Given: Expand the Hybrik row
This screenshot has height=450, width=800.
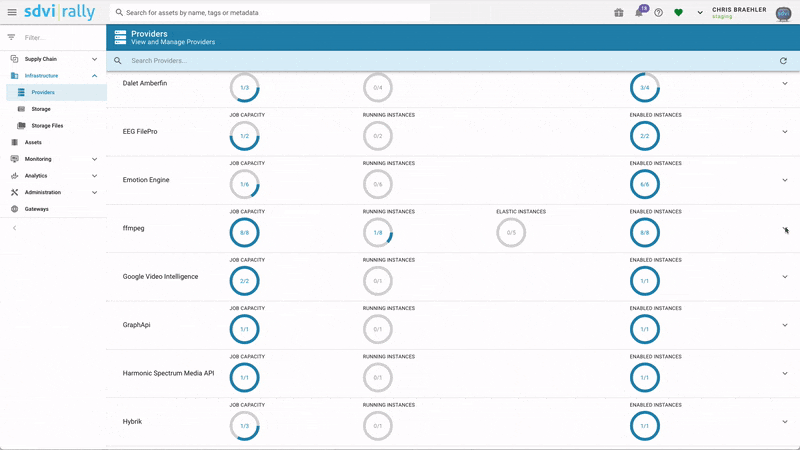Looking at the screenshot, I should 785,421.
